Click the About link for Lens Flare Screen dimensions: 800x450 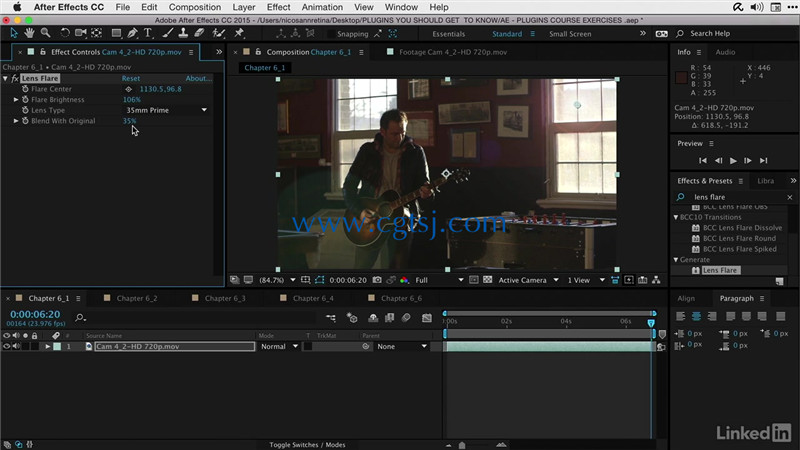[x=198, y=79]
